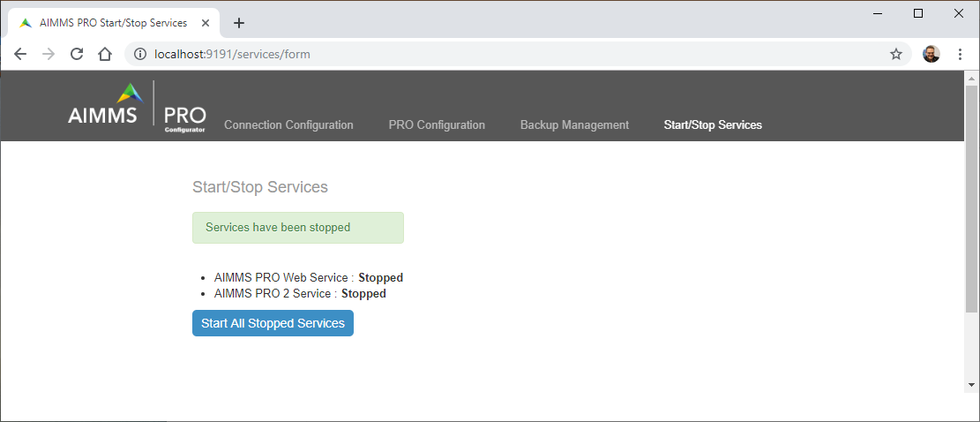Open the PRO Configuration menu
Viewport: 980px width, 422px height.
[437, 125]
